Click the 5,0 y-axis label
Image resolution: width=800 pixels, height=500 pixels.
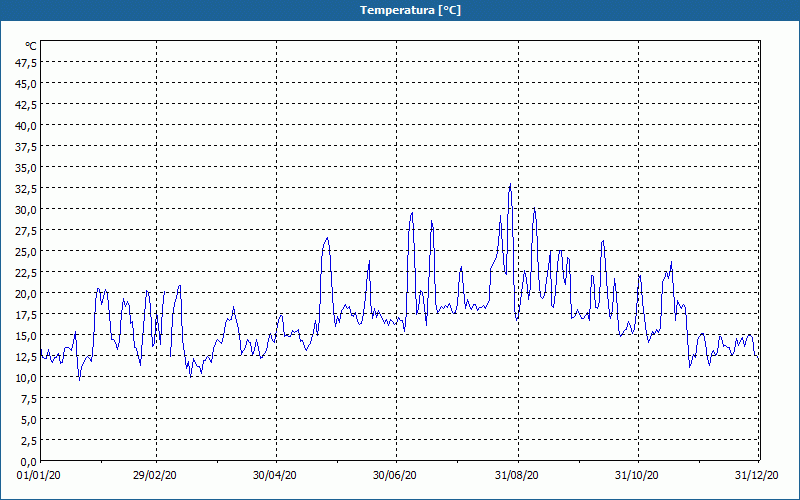[29, 419]
